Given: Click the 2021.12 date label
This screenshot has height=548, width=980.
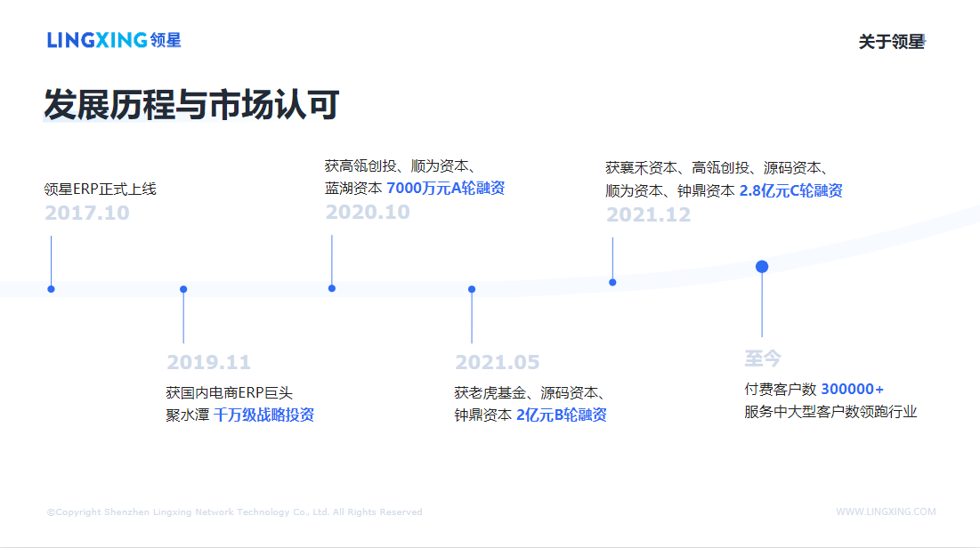Looking at the screenshot, I should tap(648, 215).
